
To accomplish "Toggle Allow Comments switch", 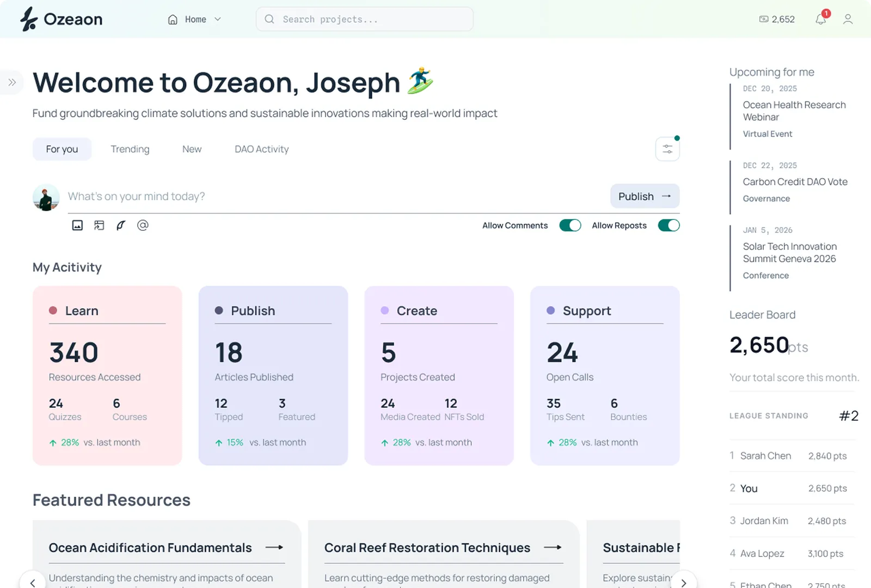I will [570, 225].
